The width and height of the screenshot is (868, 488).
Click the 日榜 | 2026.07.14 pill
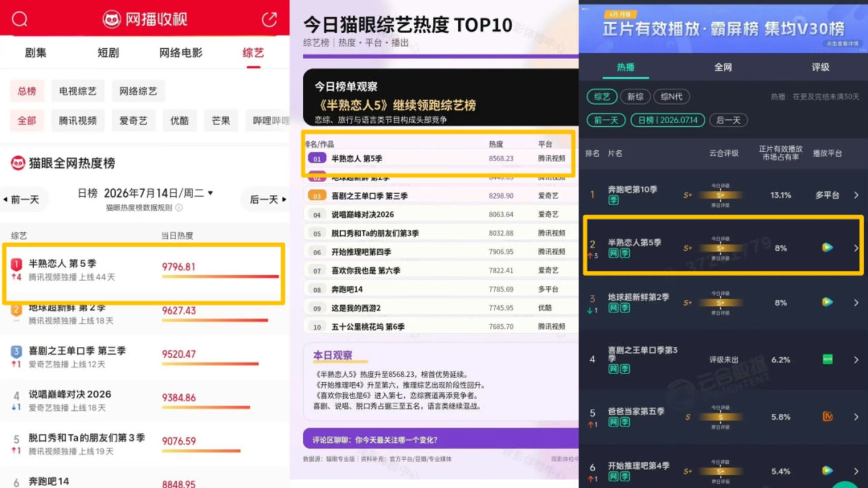click(x=668, y=120)
